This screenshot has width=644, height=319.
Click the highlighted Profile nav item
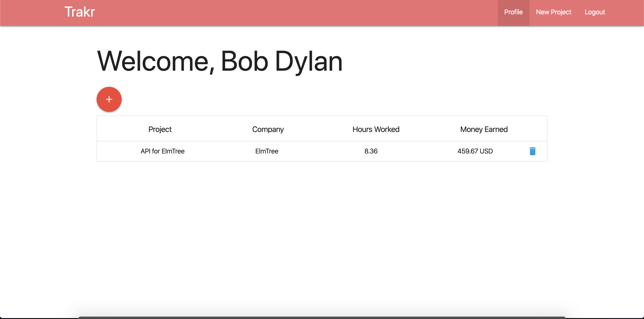[x=513, y=12]
